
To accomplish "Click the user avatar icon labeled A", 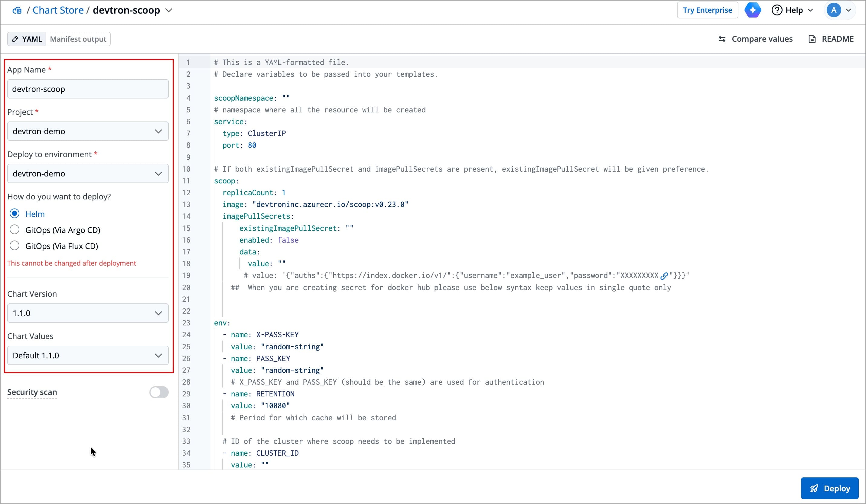I will coord(834,10).
